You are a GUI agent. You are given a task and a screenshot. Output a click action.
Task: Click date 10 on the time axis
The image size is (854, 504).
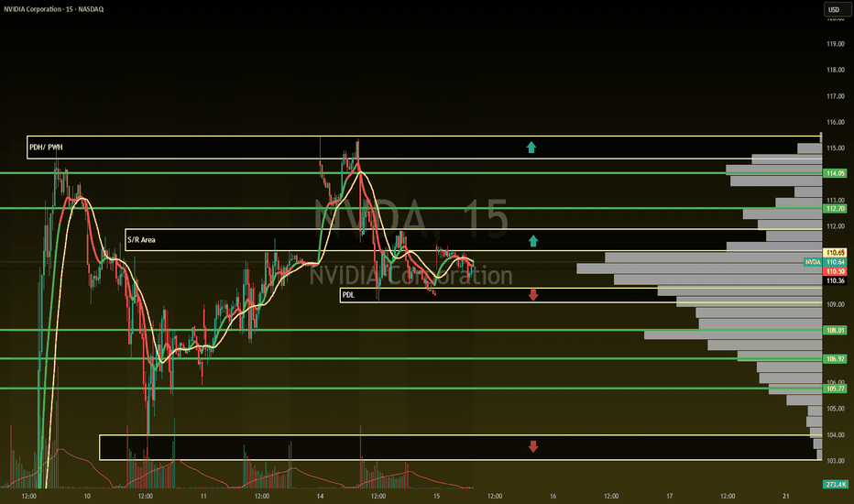pos(87,497)
